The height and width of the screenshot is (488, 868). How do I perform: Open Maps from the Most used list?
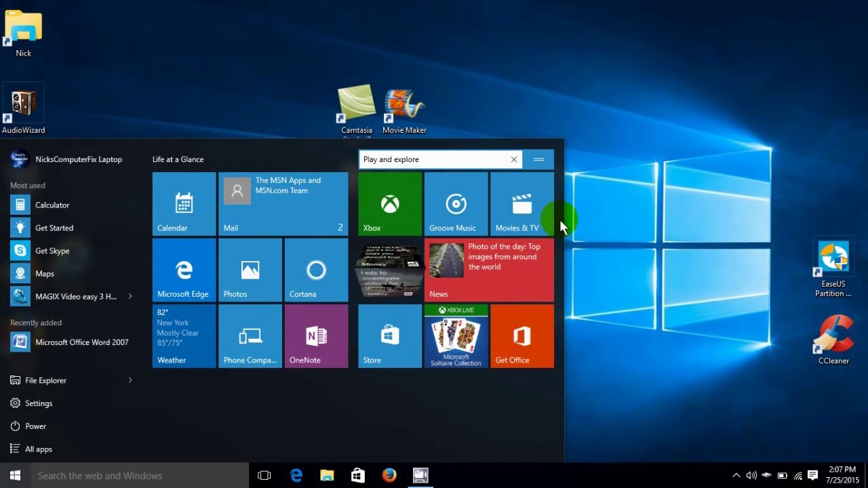(x=71, y=274)
